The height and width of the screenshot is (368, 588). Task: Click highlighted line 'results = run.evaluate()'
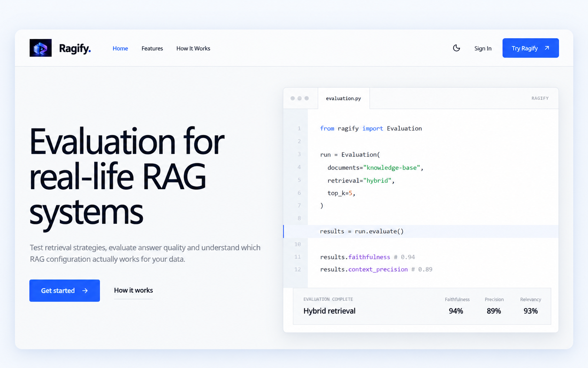tap(421, 231)
